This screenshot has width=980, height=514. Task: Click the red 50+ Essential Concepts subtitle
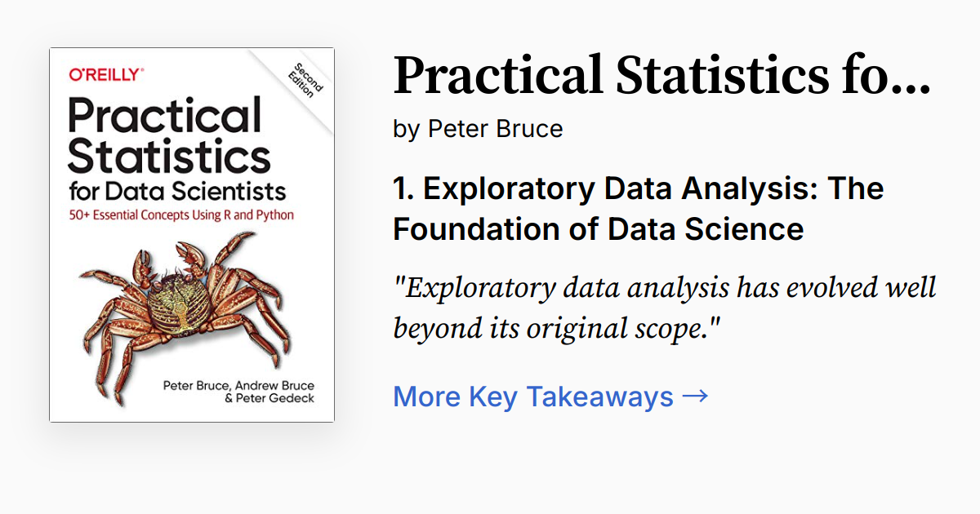[x=180, y=215]
